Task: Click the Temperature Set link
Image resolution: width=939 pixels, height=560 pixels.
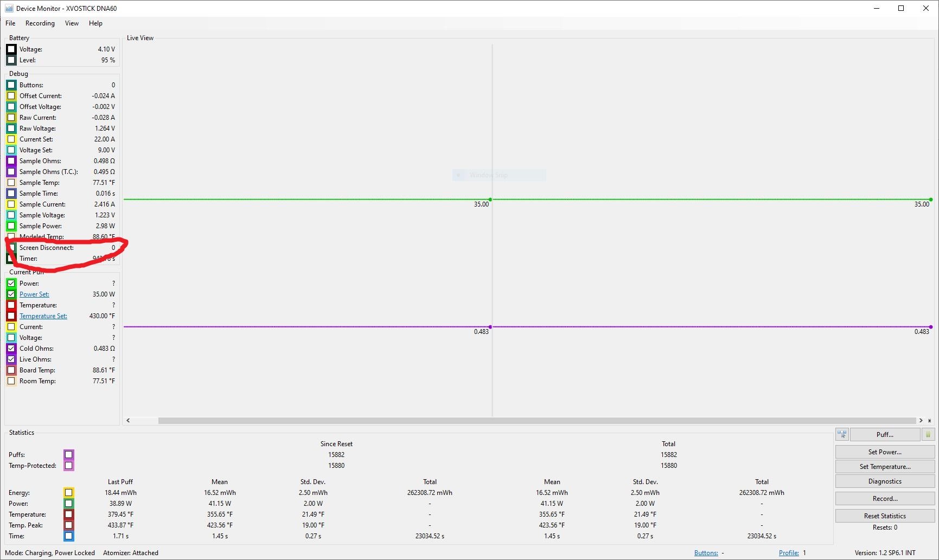Action: pyautogui.click(x=43, y=316)
